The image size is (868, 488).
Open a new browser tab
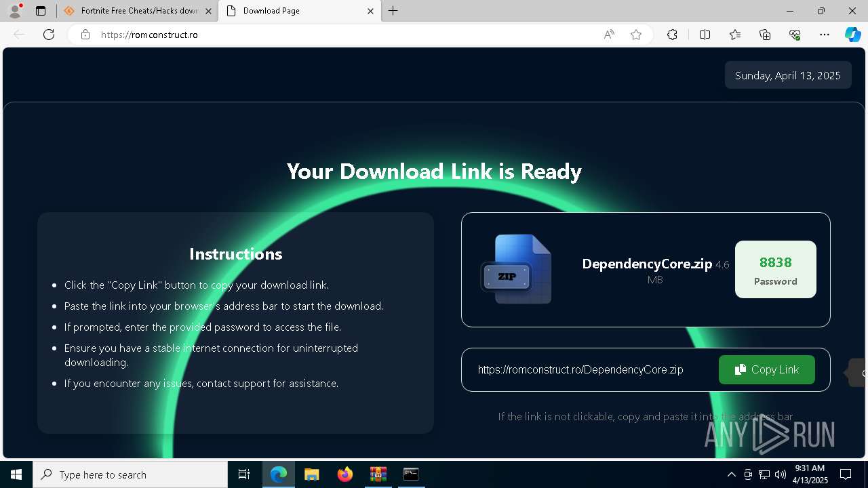pos(393,11)
